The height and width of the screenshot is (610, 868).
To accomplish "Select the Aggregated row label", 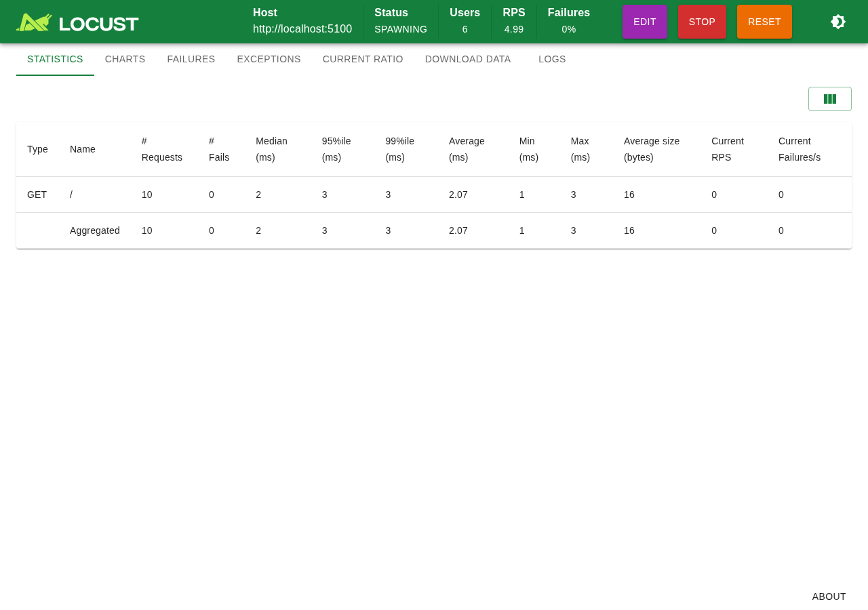I will pos(95,230).
